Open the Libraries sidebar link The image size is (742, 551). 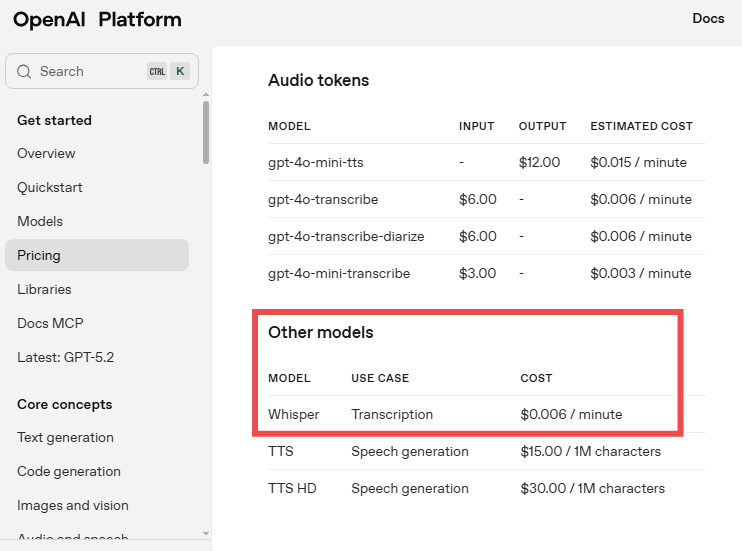coord(44,289)
